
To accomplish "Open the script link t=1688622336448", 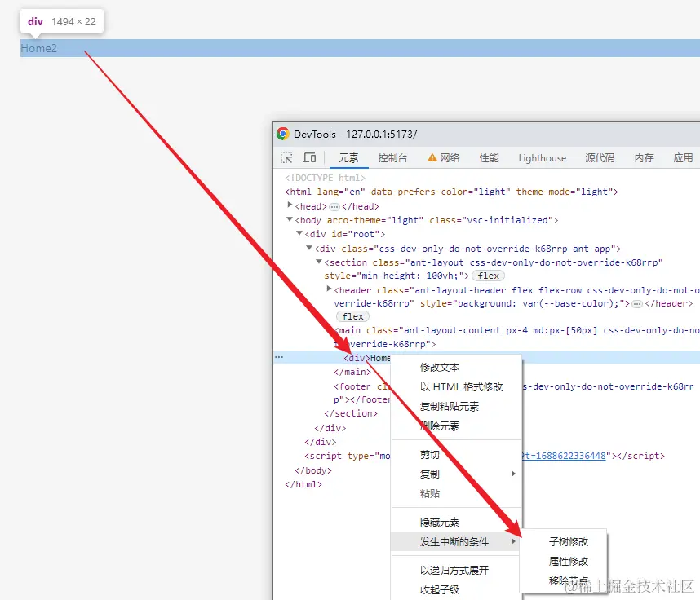I will tap(564, 456).
